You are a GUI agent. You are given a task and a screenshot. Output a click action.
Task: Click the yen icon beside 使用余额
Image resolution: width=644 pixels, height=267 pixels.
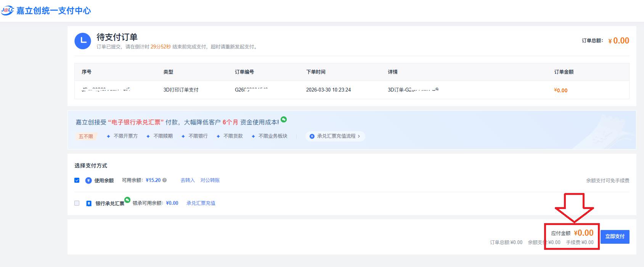point(88,180)
